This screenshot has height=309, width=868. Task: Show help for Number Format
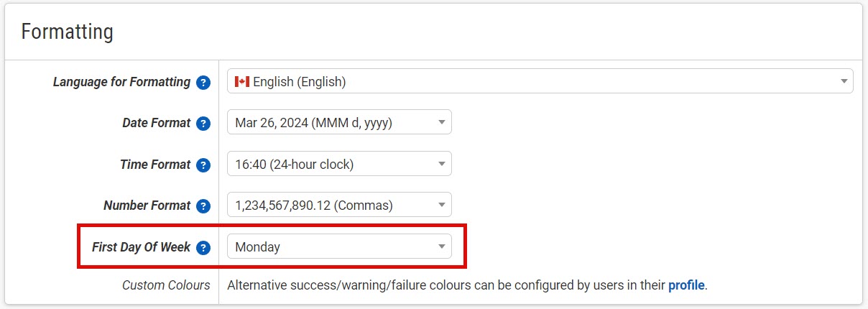(x=203, y=206)
